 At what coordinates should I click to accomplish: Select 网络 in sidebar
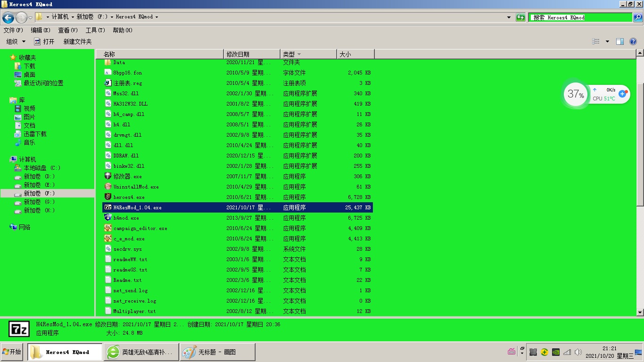click(x=25, y=227)
